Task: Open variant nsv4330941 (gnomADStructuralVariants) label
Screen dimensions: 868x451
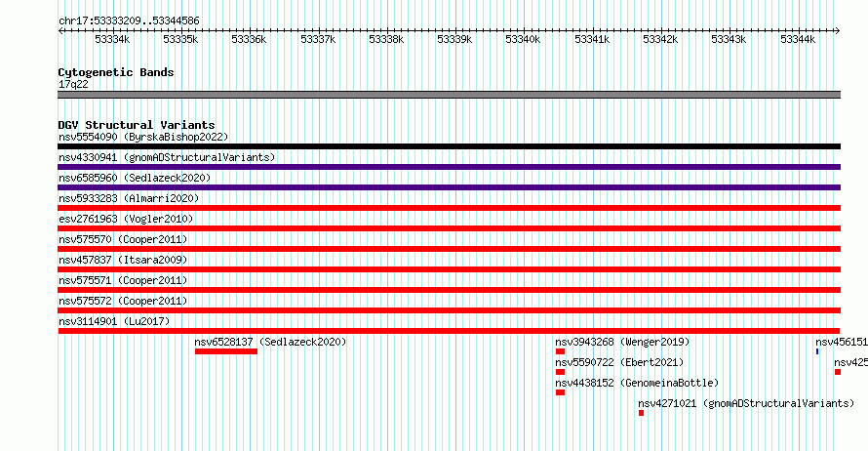Action: (x=167, y=157)
